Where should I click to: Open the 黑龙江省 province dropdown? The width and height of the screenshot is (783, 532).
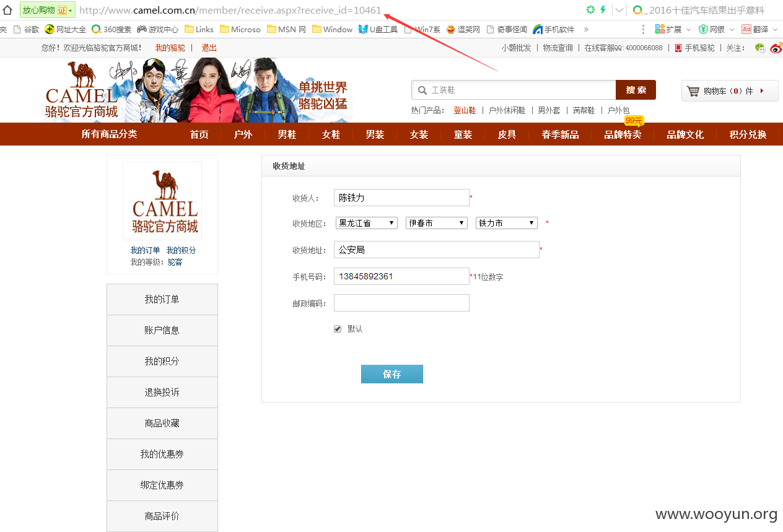pos(366,223)
